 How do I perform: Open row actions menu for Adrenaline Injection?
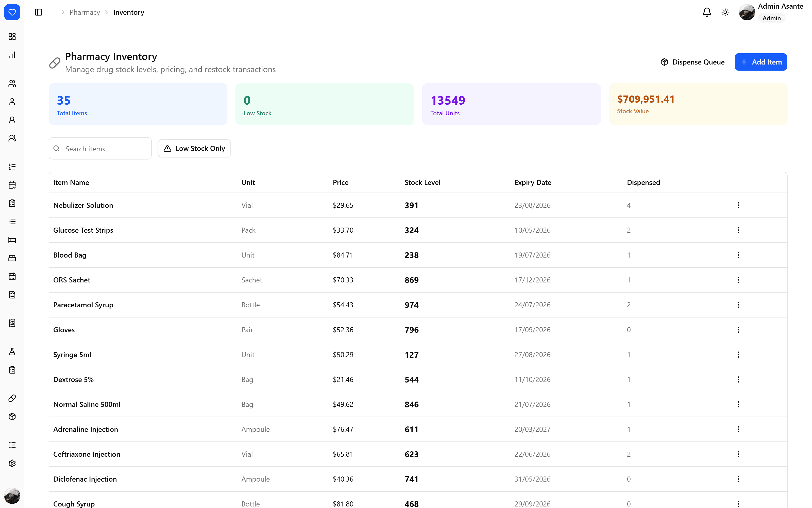(738, 429)
